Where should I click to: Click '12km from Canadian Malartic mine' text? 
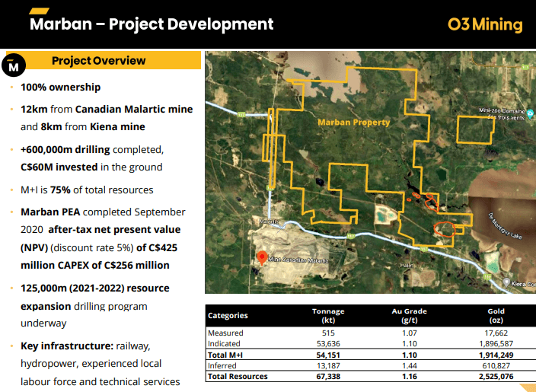[x=107, y=110]
